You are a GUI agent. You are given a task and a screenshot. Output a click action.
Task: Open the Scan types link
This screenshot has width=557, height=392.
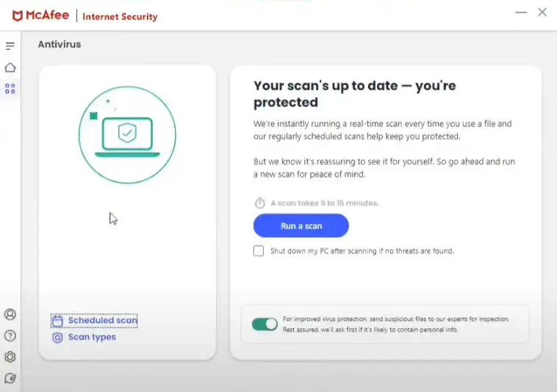pos(92,338)
